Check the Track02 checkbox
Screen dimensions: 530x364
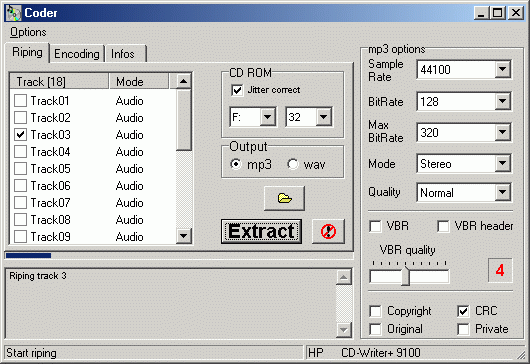pos(21,117)
